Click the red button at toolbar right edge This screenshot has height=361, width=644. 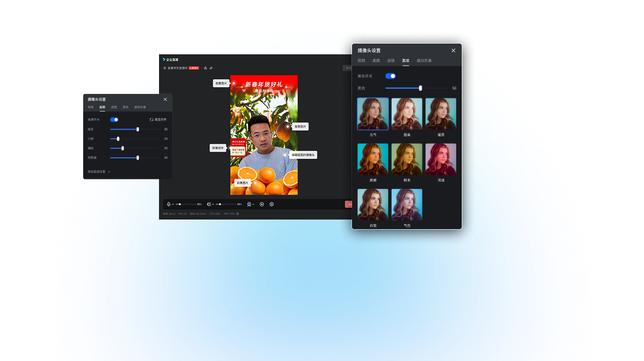point(348,204)
